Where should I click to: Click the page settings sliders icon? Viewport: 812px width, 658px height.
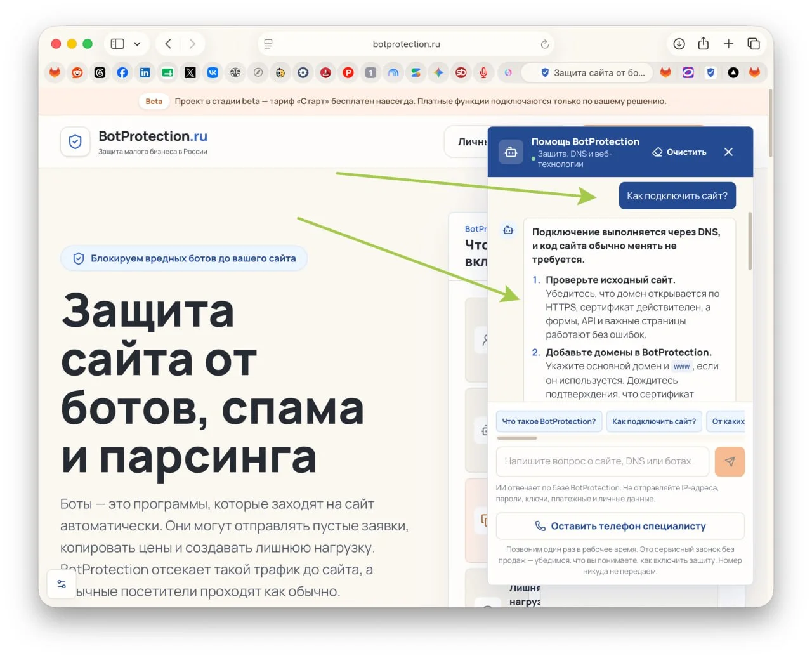point(62,584)
